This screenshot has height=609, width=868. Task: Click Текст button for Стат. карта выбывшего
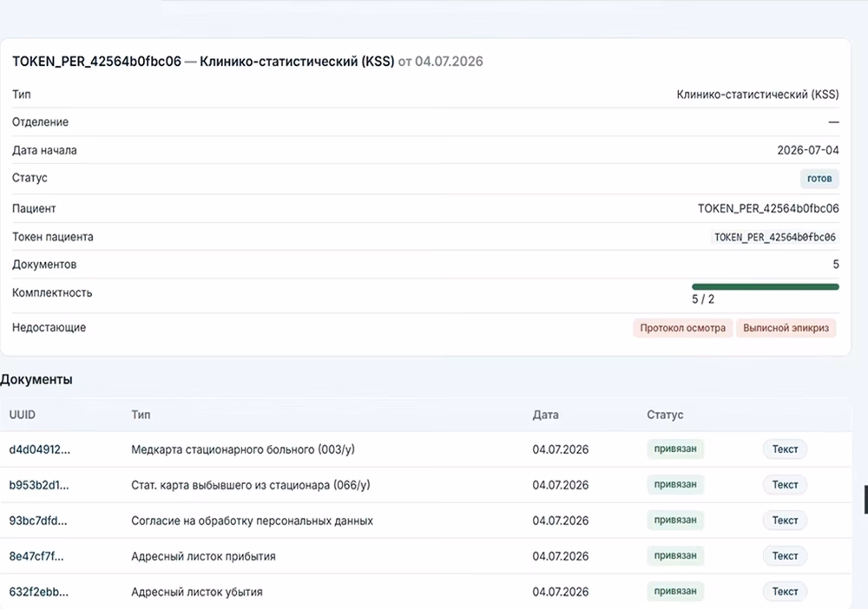click(785, 485)
